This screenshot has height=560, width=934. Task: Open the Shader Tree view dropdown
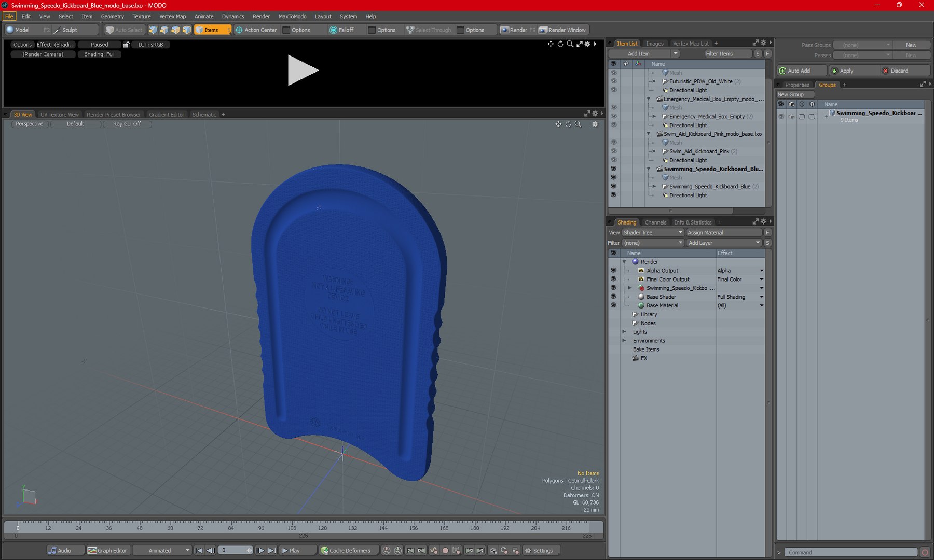[653, 233]
